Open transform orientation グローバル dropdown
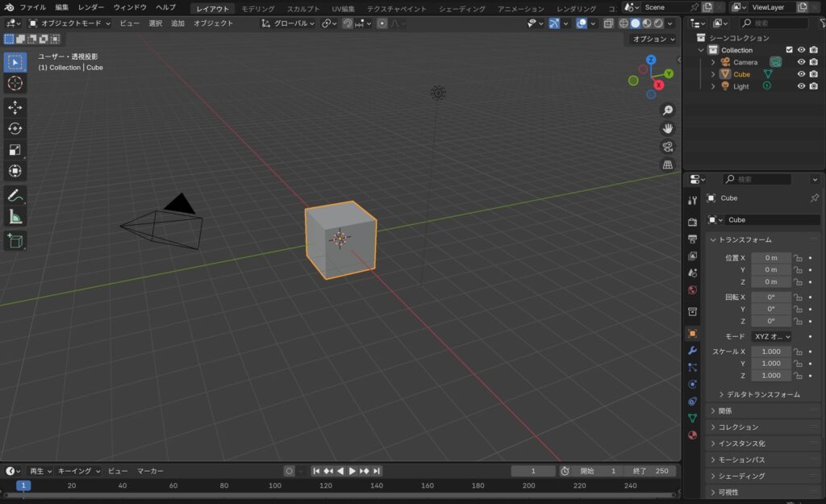The height and width of the screenshot is (504, 826). 288,23
